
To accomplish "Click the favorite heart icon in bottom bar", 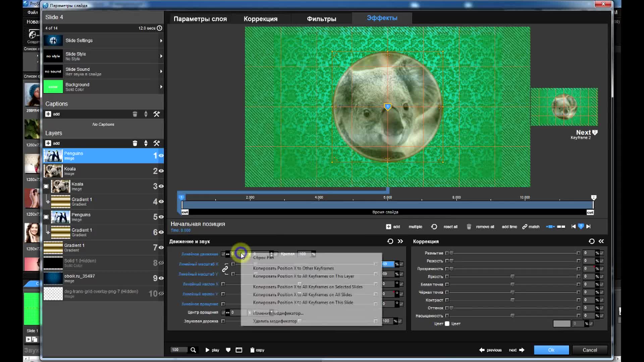I will [228, 350].
